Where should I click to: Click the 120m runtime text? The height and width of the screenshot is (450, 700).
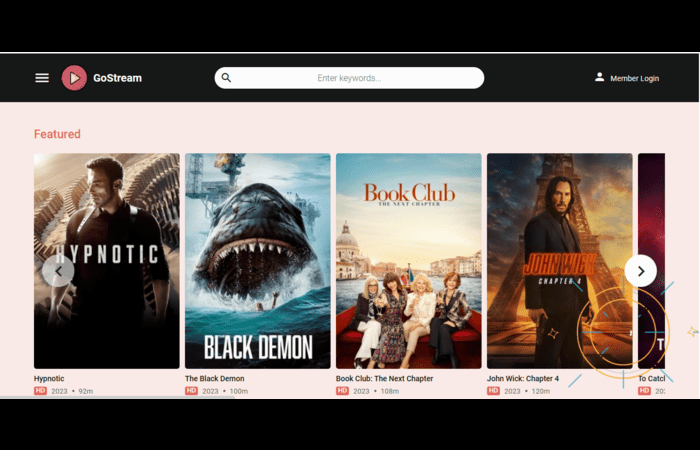pos(541,392)
